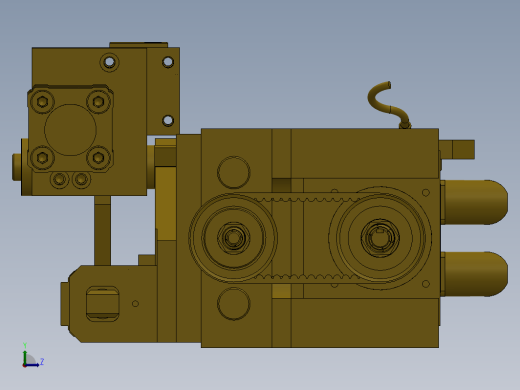This screenshot has height=390, width=520.
Task: Click the blue Z axis arrow of the triad
Action: 33,365
